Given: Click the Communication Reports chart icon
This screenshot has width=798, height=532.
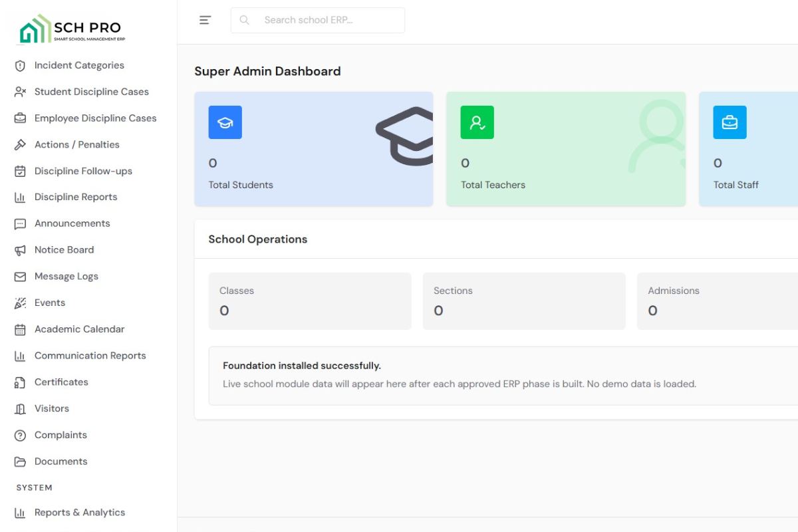Looking at the screenshot, I should click(x=21, y=356).
